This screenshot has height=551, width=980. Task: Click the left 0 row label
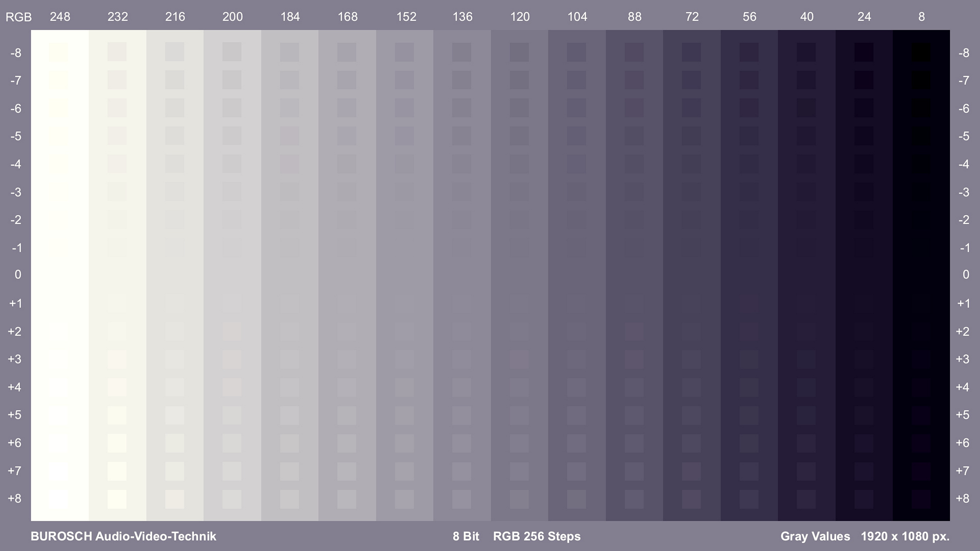pyautogui.click(x=18, y=274)
